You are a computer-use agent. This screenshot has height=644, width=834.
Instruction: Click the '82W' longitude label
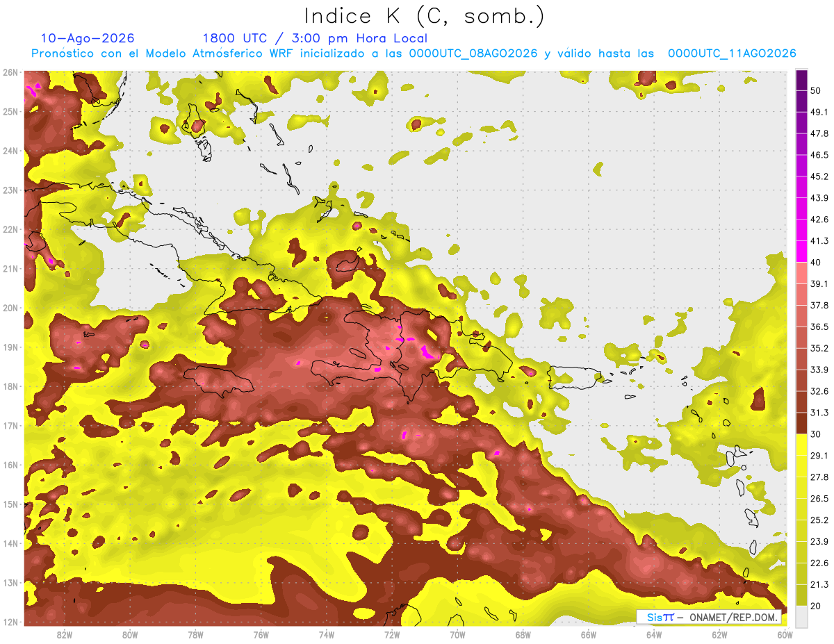65,634
